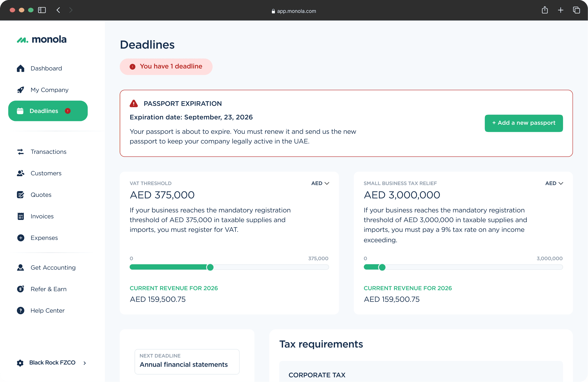This screenshot has height=382, width=588.
Task: Click the Dashboard home icon
Action: pos(21,68)
